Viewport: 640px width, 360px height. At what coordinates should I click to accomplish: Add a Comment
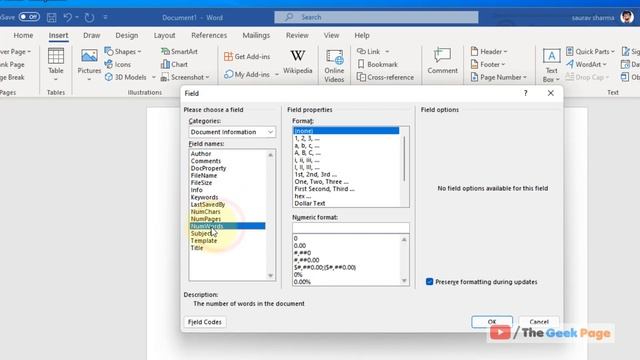click(x=442, y=61)
